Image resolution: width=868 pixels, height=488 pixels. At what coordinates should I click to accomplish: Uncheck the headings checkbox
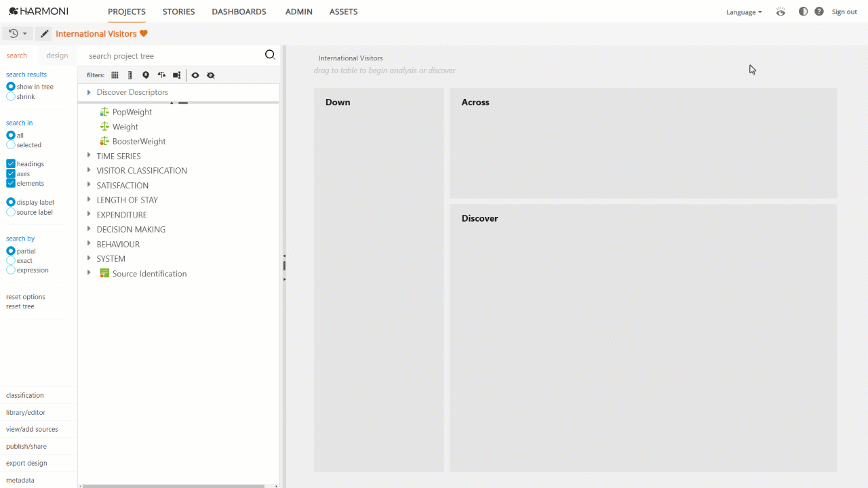pyautogui.click(x=11, y=164)
